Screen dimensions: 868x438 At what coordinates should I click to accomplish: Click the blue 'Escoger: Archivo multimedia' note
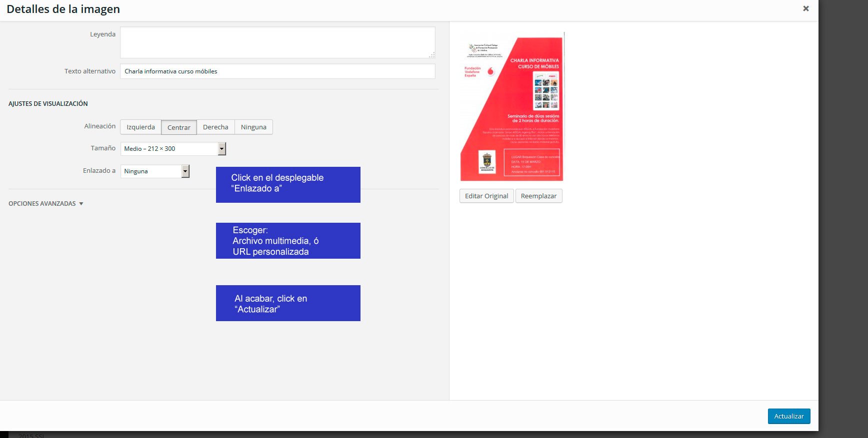(x=288, y=241)
